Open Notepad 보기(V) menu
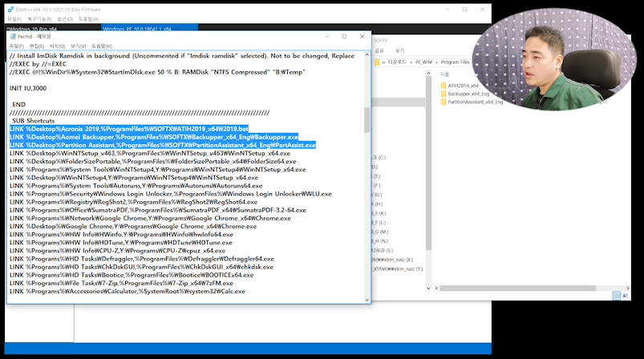Image resolution: width=644 pixels, height=359 pixels. pos(78,46)
